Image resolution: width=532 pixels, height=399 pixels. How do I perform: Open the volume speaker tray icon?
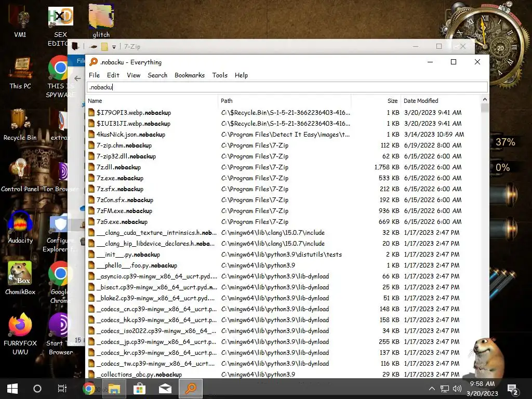tap(457, 389)
